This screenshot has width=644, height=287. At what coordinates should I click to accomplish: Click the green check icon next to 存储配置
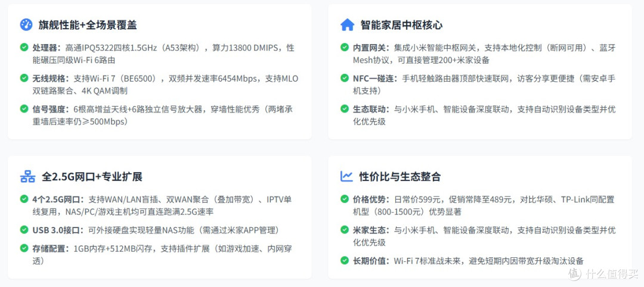(x=24, y=248)
